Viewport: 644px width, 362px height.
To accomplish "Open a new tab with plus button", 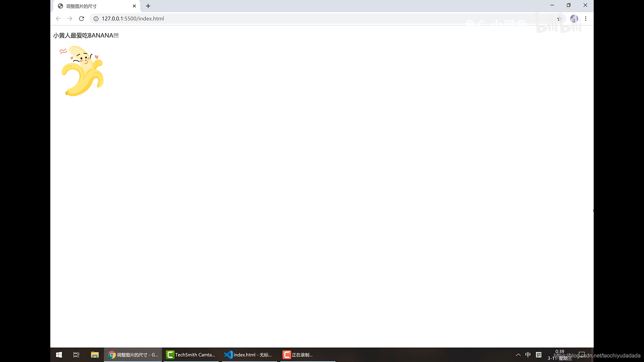I will pos(148,6).
